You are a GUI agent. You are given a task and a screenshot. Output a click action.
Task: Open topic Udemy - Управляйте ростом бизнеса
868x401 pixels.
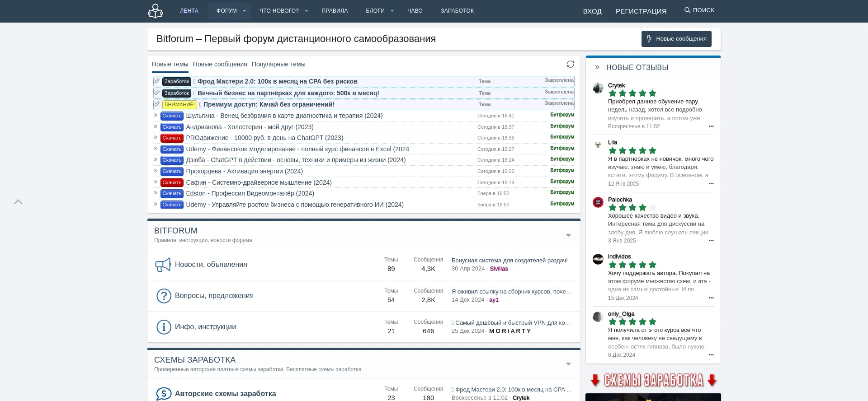(x=295, y=205)
